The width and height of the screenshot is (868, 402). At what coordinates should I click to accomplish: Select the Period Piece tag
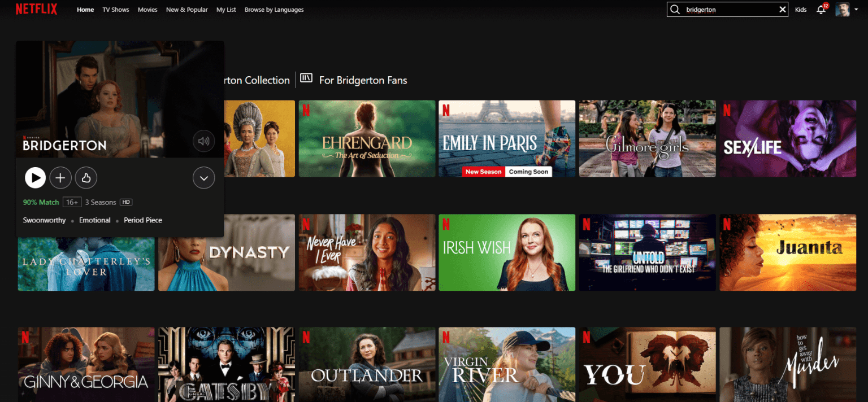143,220
